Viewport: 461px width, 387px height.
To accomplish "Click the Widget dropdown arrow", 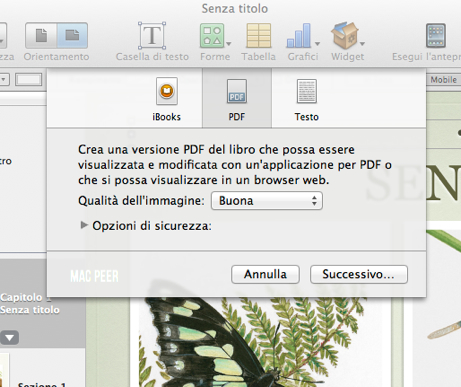I will point(362,44).
